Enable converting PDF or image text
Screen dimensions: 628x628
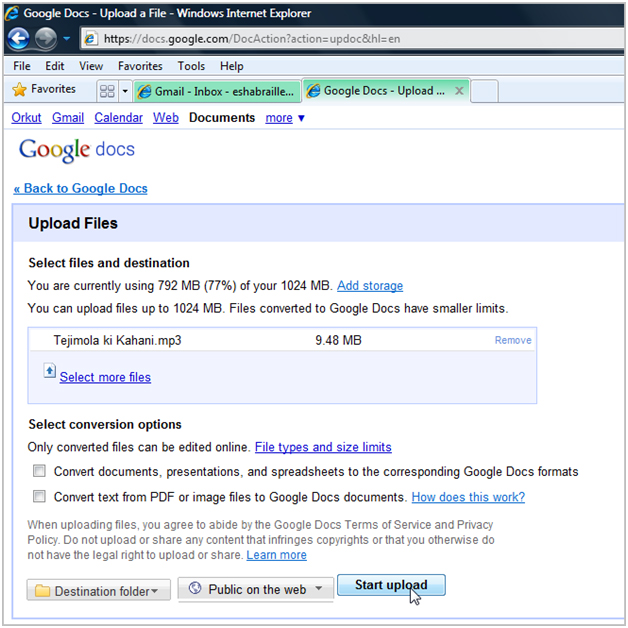(x=39, y=496)
